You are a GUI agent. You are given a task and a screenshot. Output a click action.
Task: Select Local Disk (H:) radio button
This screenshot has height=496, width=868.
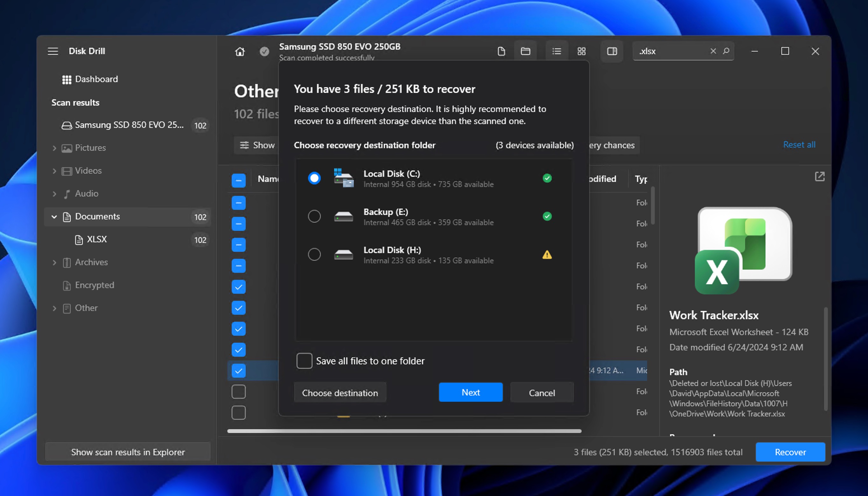[314, 254]
